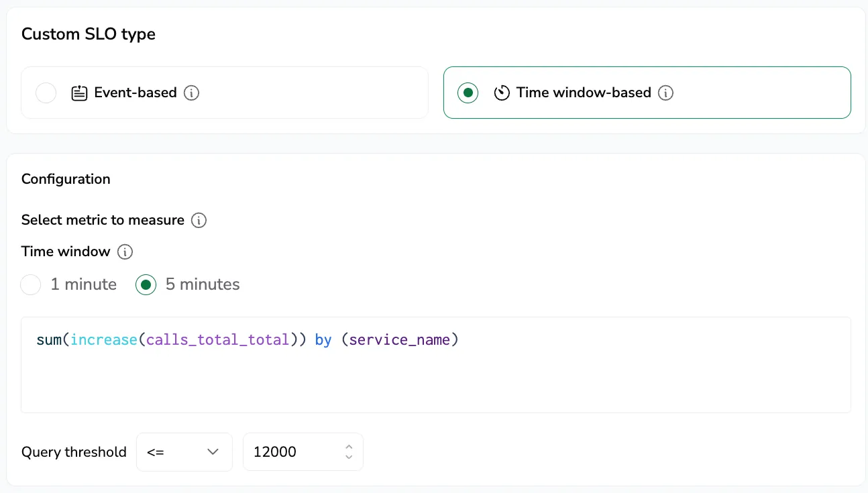Decrease threshold value with down stepper arrow

(349, 457)
